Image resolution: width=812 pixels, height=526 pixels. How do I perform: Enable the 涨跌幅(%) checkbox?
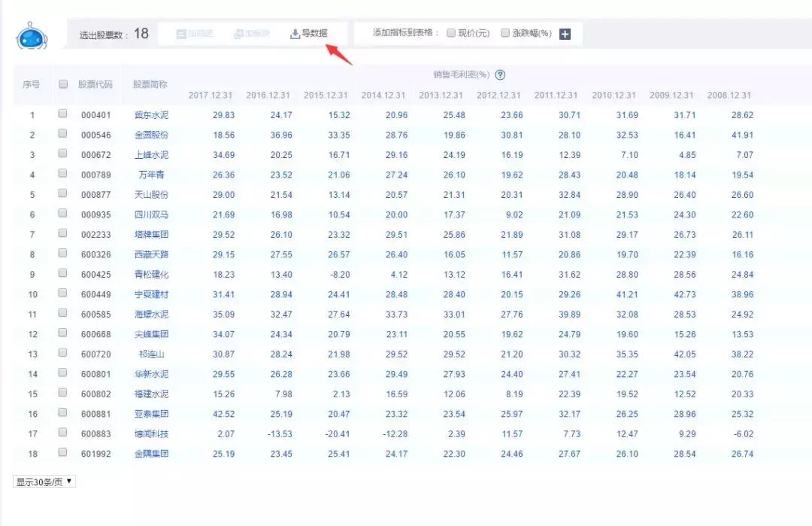click(x=504, y=34)
